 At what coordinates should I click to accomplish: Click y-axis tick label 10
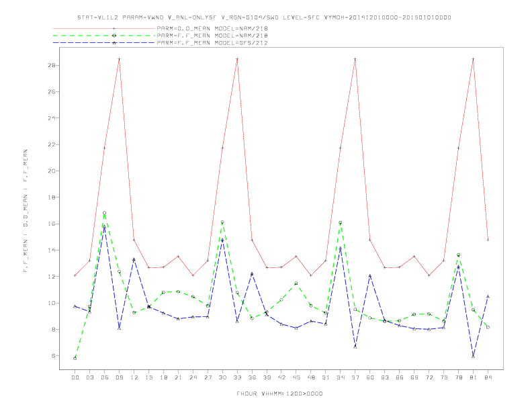tap(52, 303)
